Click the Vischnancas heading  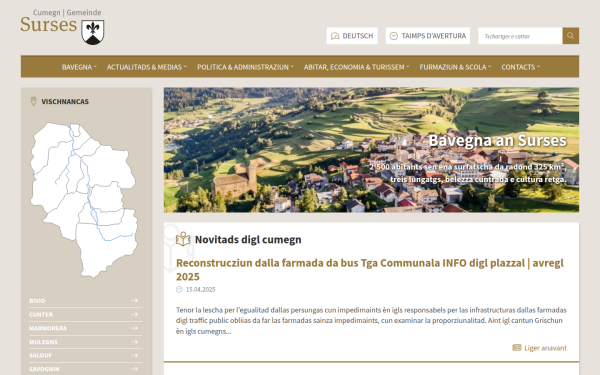click(x=65, y=101)
